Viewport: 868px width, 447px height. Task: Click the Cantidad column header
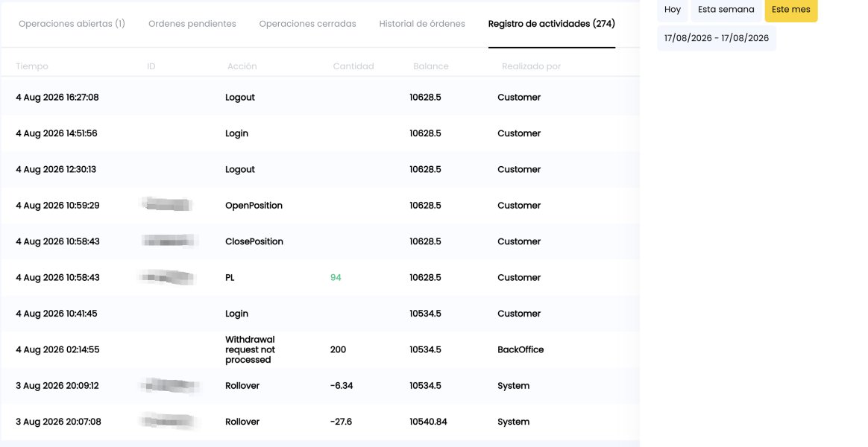point(353,66)
